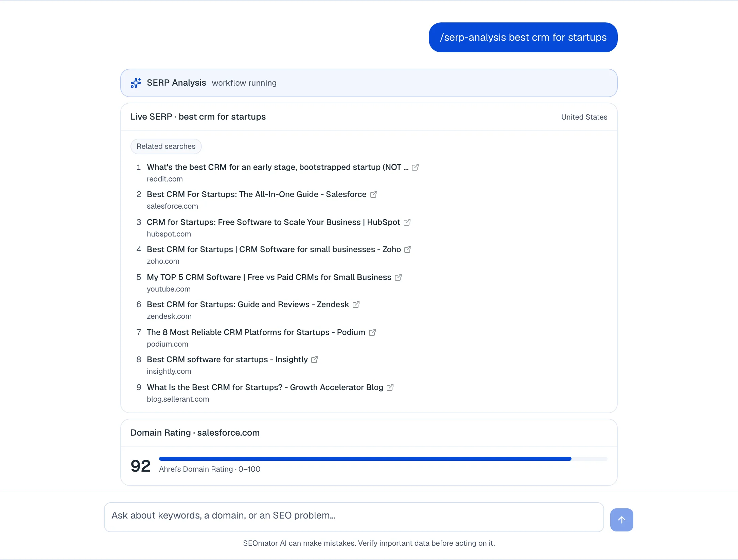738x560 pixels.
Task: Select the Related searches chip
Action: pyautogui.click(x=166, y=146)
